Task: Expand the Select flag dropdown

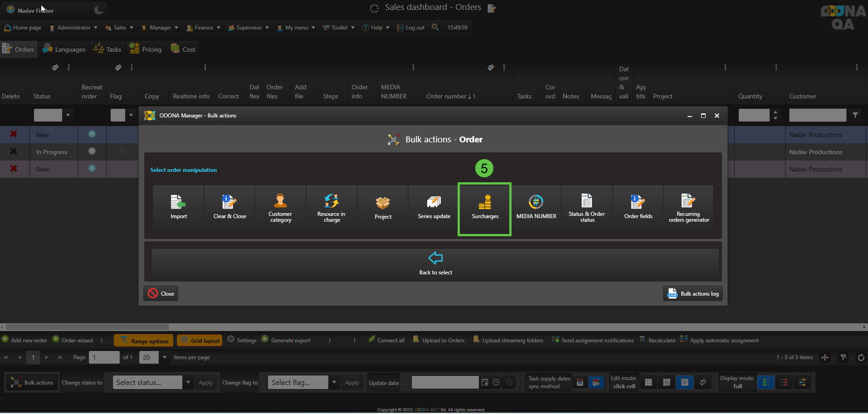Action: click(334, 382)
